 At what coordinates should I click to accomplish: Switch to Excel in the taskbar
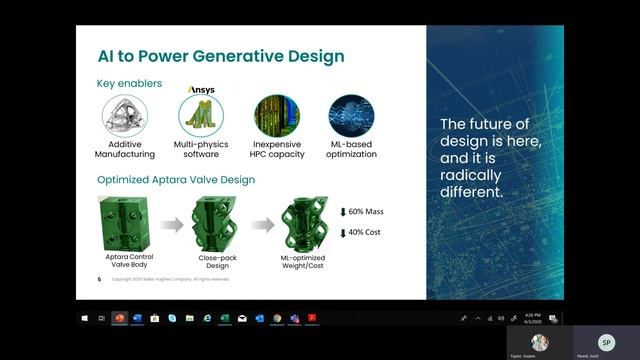coord(225,318)
